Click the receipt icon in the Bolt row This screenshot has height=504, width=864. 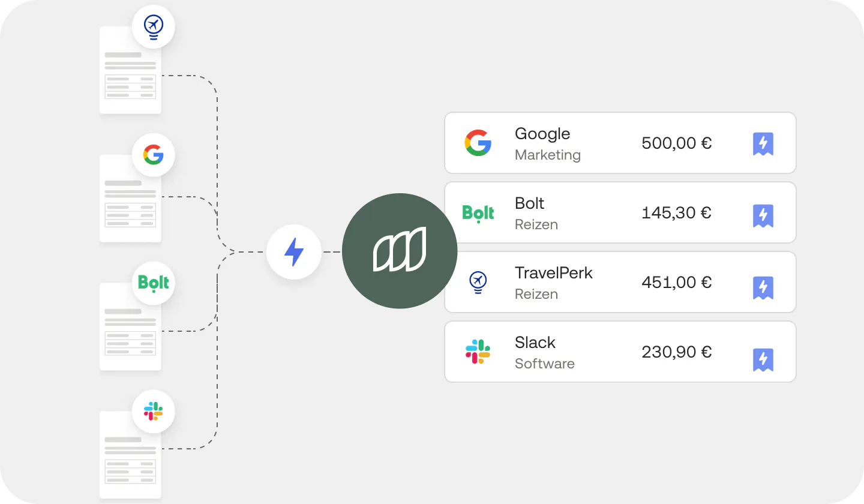click(x=763, y=216)
